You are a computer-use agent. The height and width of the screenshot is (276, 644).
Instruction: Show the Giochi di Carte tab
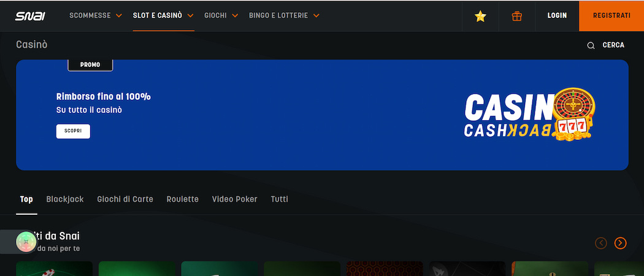point(125,199)
